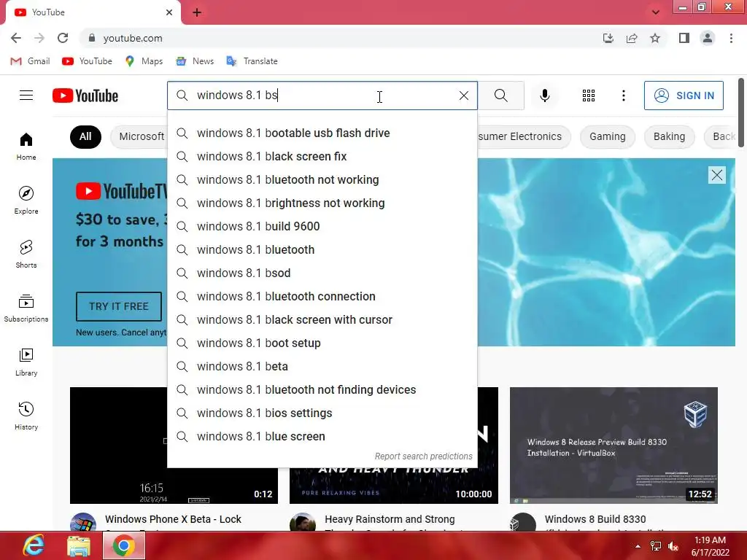Expand the tab search dropdown arrow
The height and width of the screenshot is (560, 747).
pos(656,12)
